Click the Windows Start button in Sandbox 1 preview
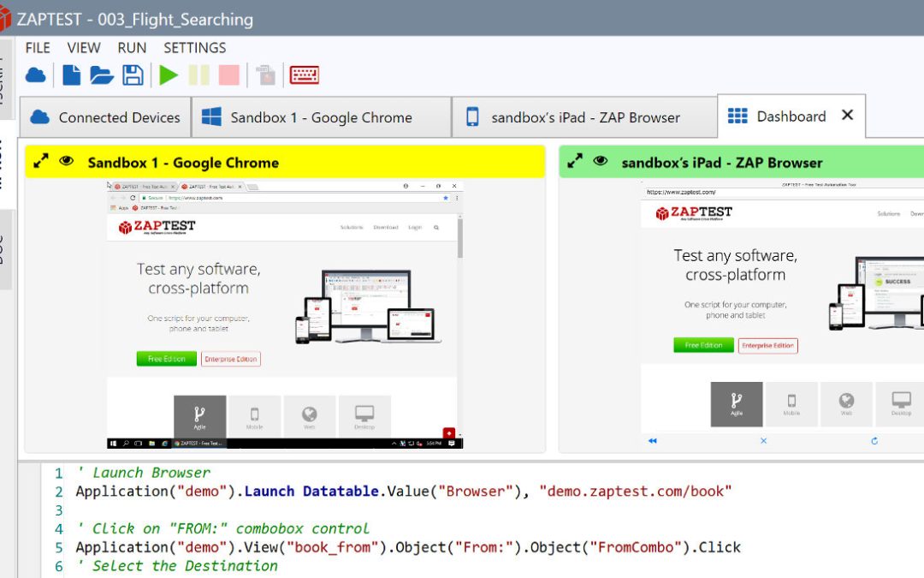Viewport: 924px width, 578px height. point(113,443)
